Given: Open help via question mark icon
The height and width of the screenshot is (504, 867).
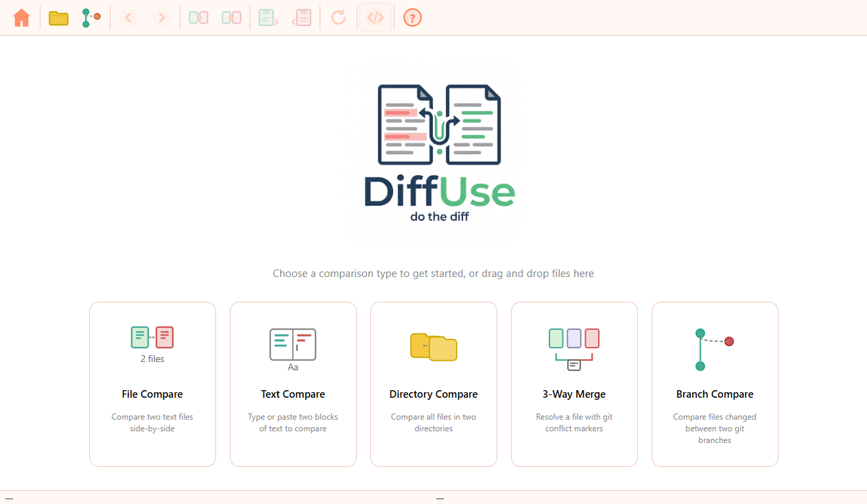Looking at the screenshot, I should click(x=412, y=18).
